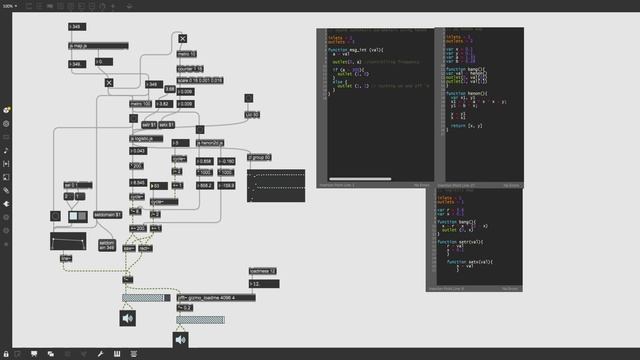Select the js henon2d.js object

[210, 143]
